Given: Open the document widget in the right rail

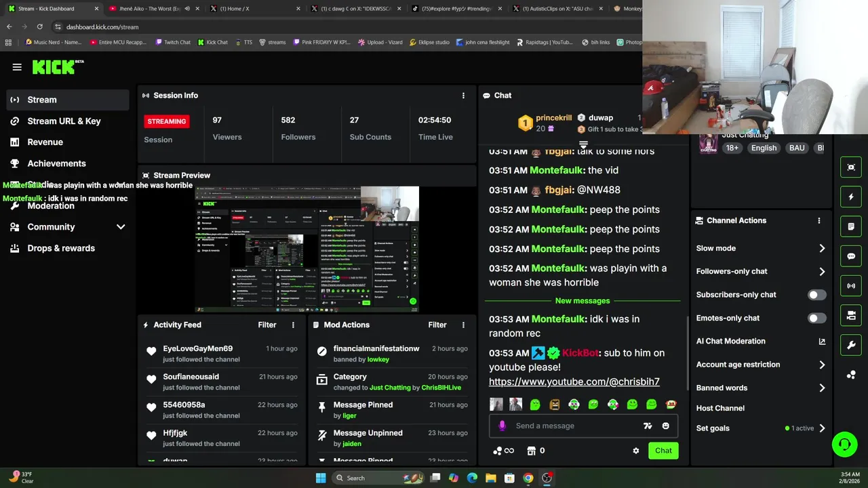Looking at the screenshot, I should pos(851,226).
